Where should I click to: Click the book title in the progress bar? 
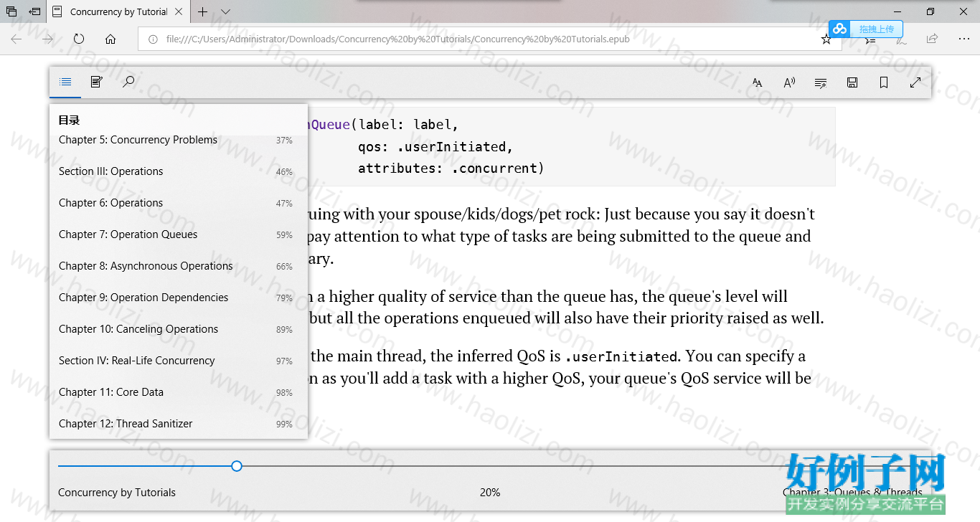click(117, 493)
